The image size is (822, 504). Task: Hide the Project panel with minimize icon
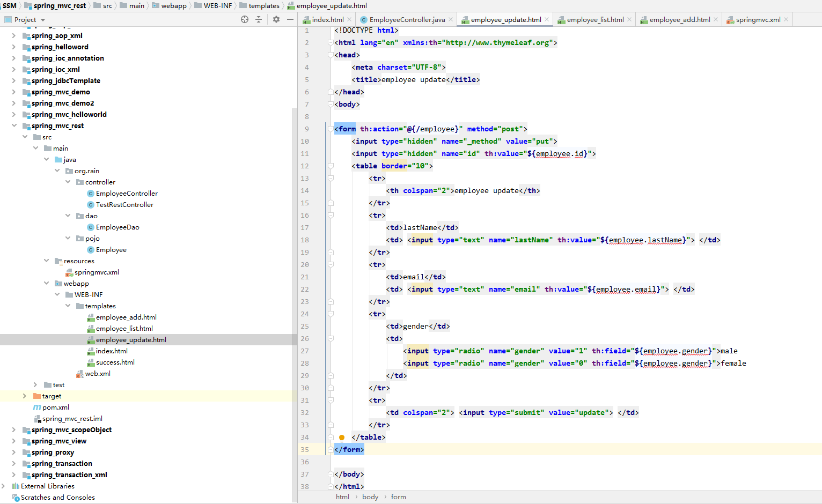pos(290,19)
